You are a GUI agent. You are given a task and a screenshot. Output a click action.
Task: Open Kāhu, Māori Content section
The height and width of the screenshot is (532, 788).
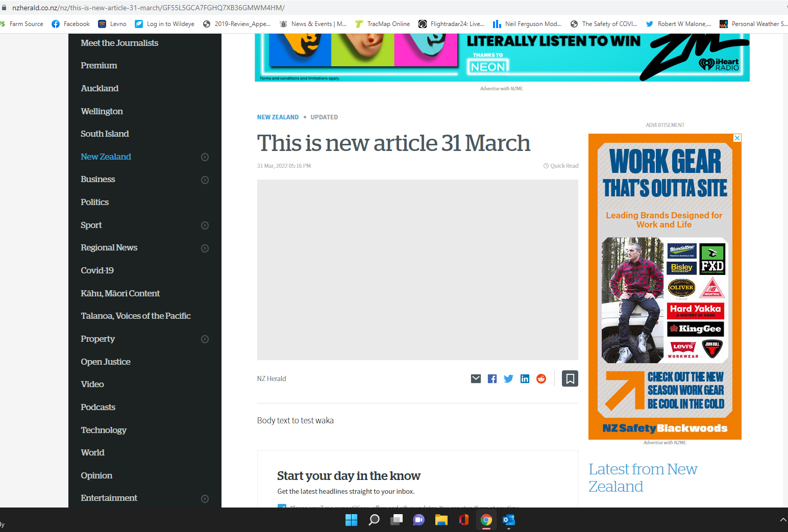(x=120, y=293)
